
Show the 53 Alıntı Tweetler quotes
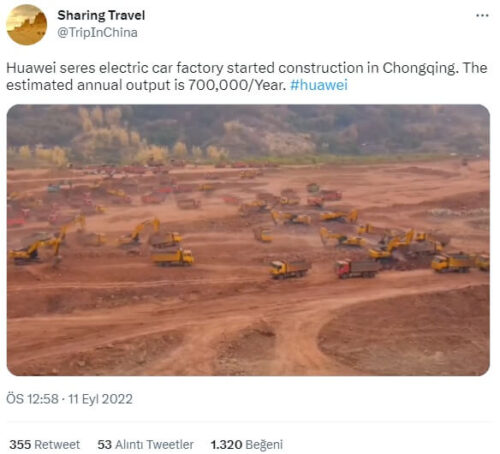tap(145, 444)
